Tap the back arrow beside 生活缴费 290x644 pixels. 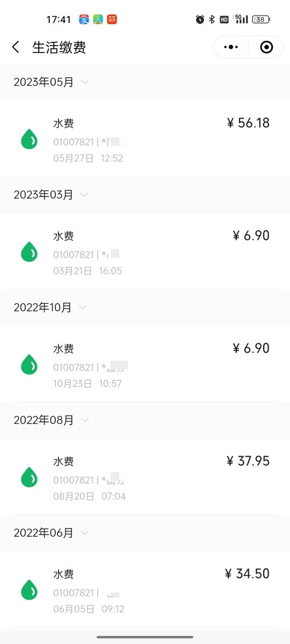[16, 47]
